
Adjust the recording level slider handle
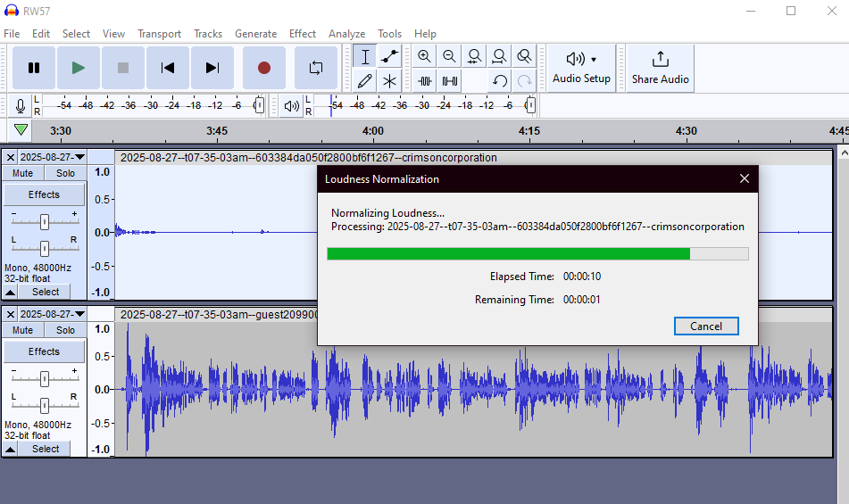(260, 105)
